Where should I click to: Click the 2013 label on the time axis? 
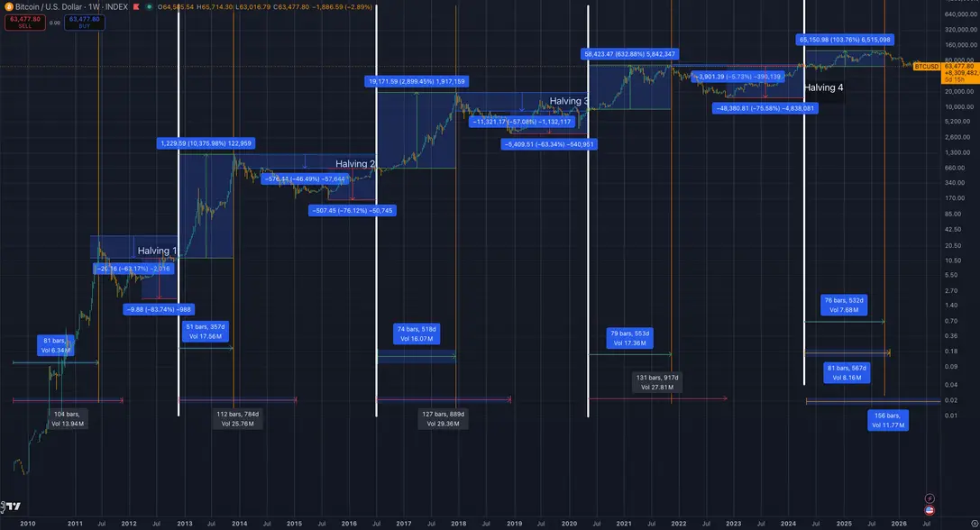[x=185, y=524]
